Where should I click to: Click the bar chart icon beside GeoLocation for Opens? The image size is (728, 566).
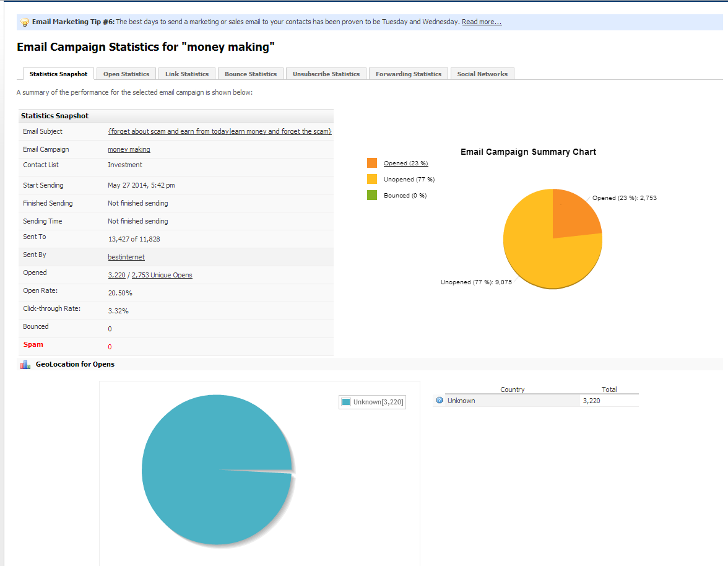point(25,364)
